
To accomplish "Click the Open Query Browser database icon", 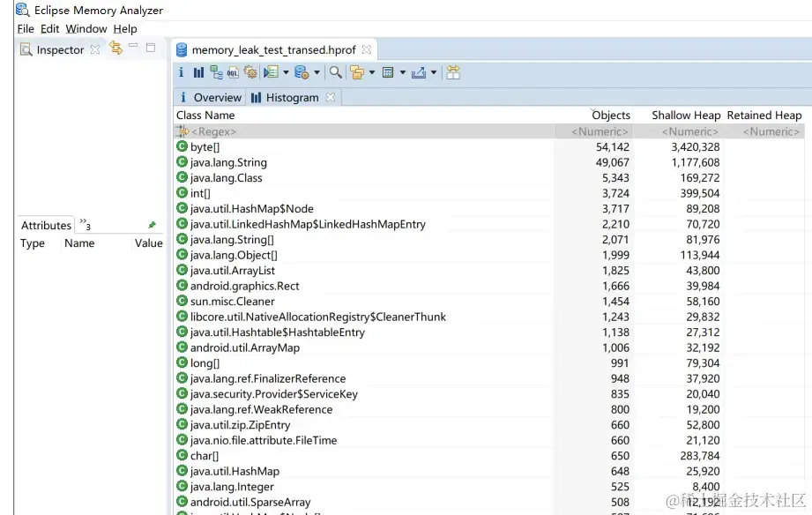I will [x=302, y=72].
